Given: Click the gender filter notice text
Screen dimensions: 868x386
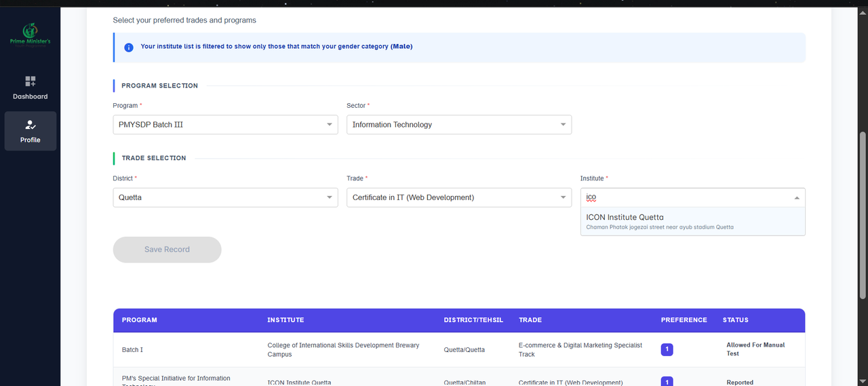Looking at the screenshot, I should click(x=276, y=47).
